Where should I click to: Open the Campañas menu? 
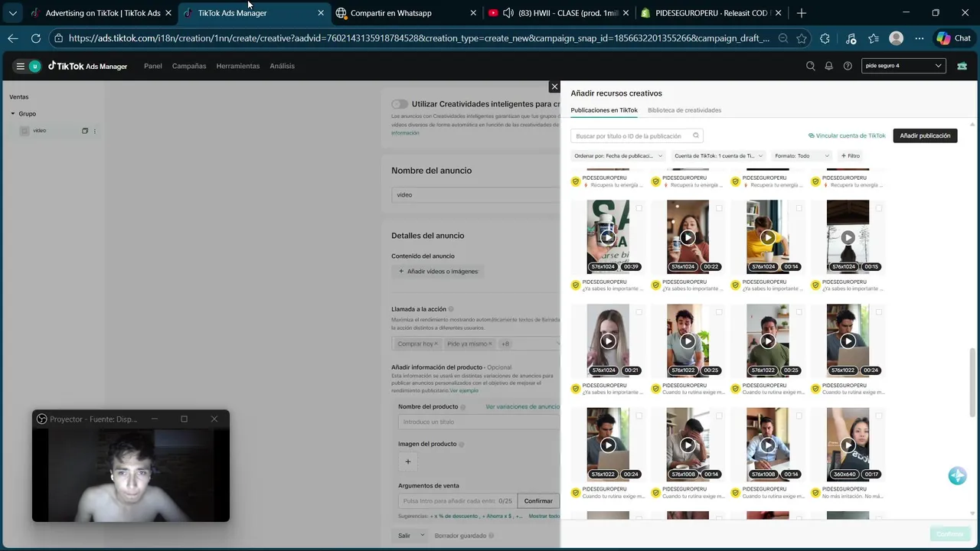(x=189, y=66)
